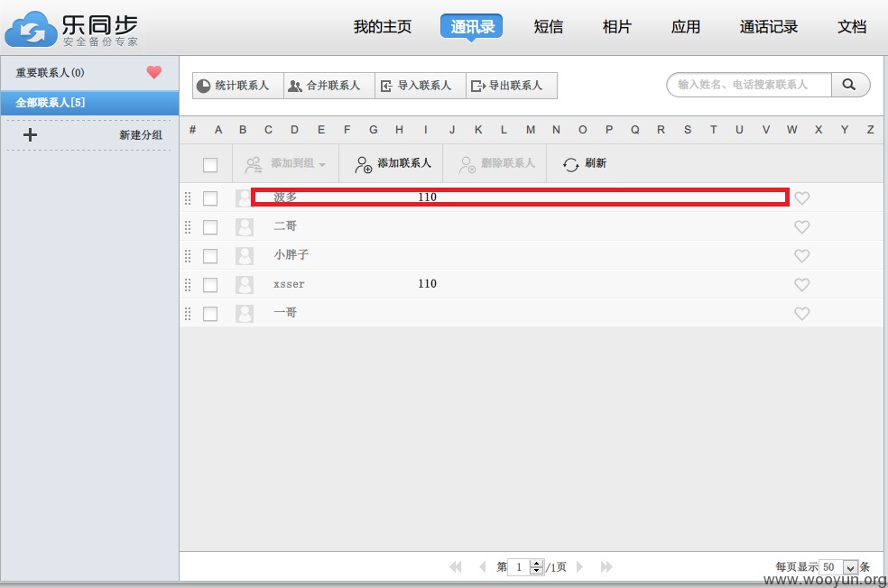Check the box for contact 一哥
This screenshot has width=888, height=588.
pyautogui.click(x=210, y=314)
